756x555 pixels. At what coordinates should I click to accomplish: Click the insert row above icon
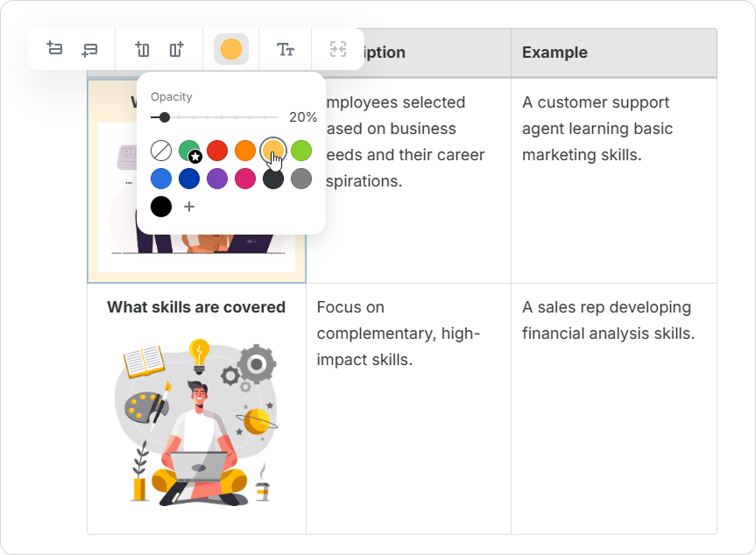click(x=54, y=49)
